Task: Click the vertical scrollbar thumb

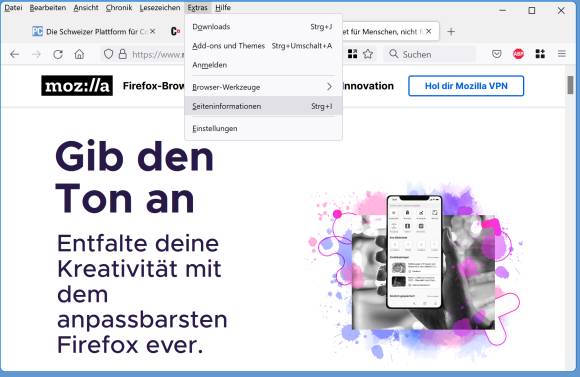Action: (570, 85)
